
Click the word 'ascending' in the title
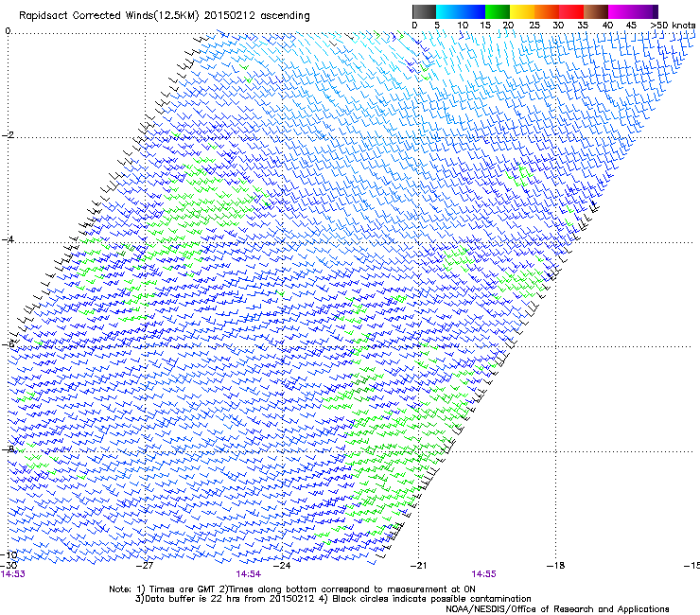[285, 16]
